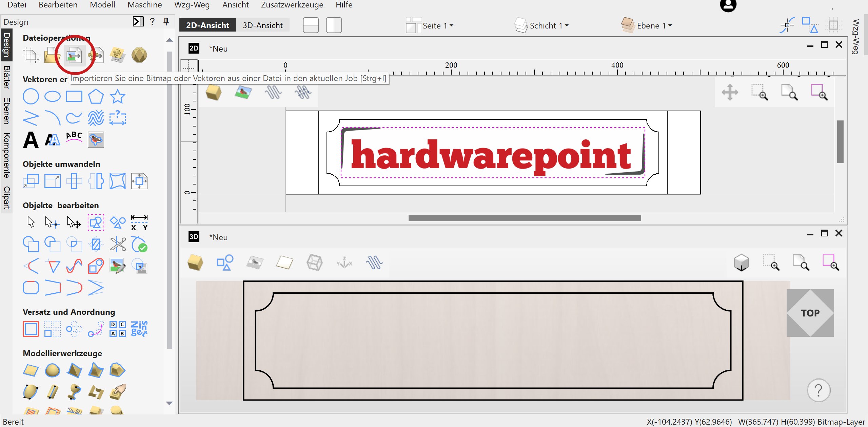868x427 pixels.
Task: Create a new file from Dateioperationen
Action: [x=31, y=55]
